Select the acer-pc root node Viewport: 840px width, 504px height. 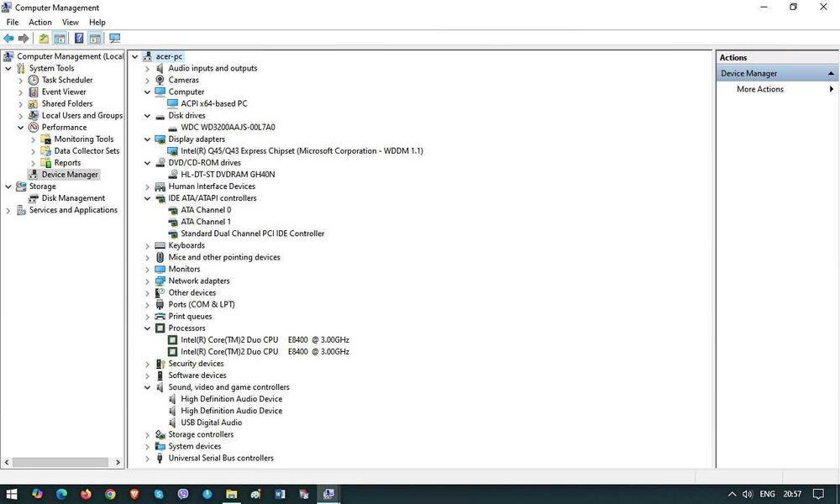tap(169, 56)
